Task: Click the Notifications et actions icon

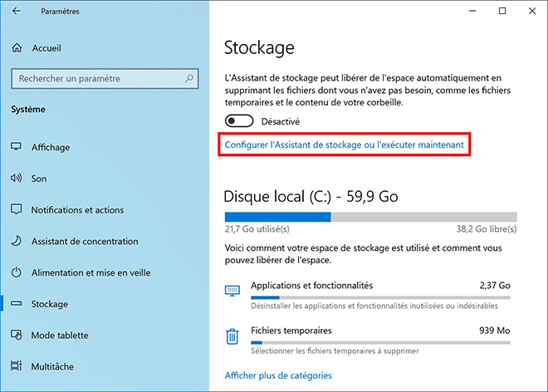Action: click(16, 210)
